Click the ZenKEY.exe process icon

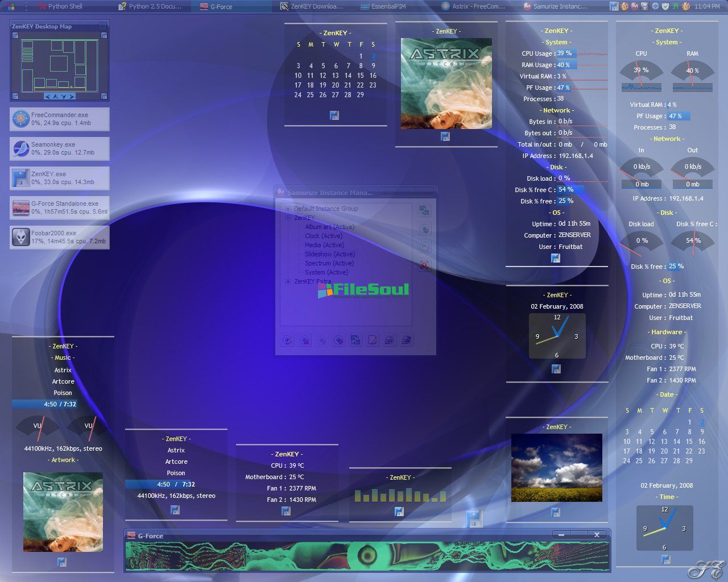pos(21,178)
